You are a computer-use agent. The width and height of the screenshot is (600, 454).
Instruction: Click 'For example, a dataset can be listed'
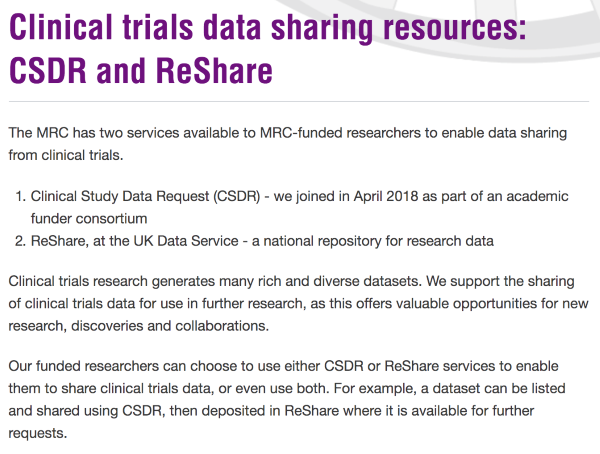pos(449,389)
